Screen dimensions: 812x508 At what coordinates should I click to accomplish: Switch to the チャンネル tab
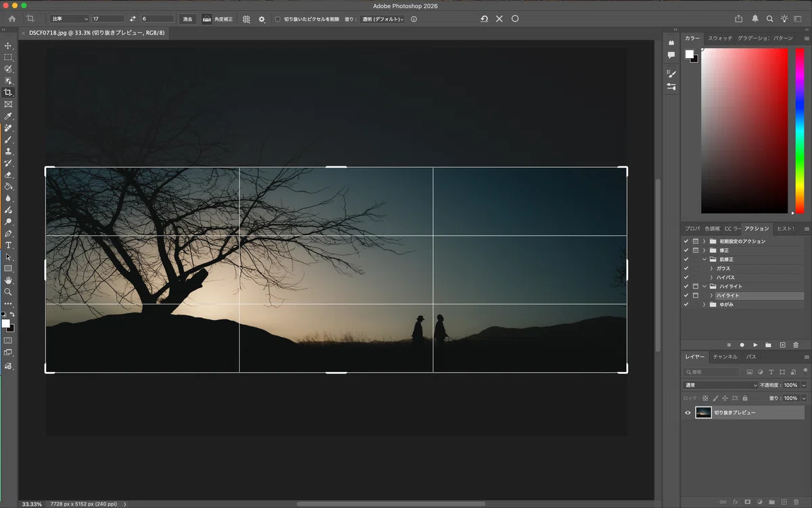725,356
